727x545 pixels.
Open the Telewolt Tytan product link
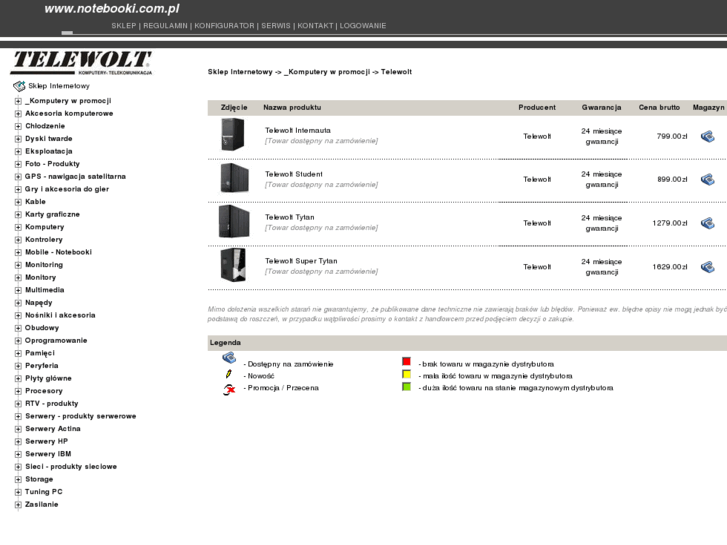[289, 217]
